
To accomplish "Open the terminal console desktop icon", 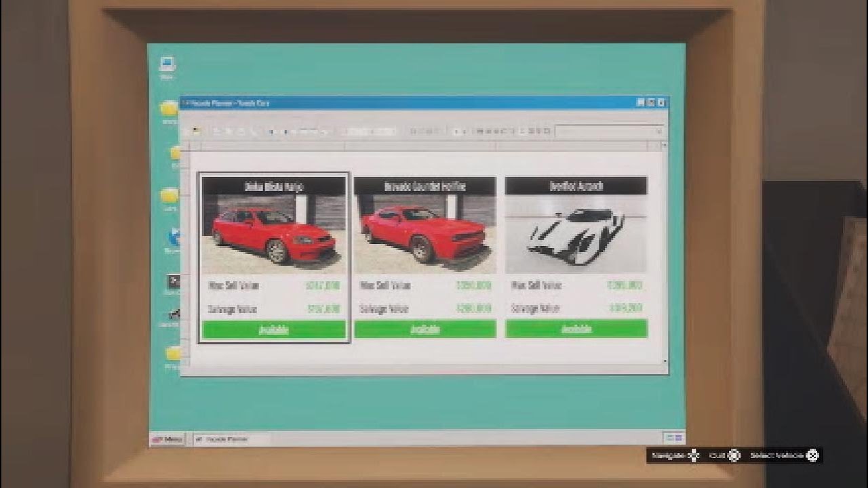I will 174,282.
